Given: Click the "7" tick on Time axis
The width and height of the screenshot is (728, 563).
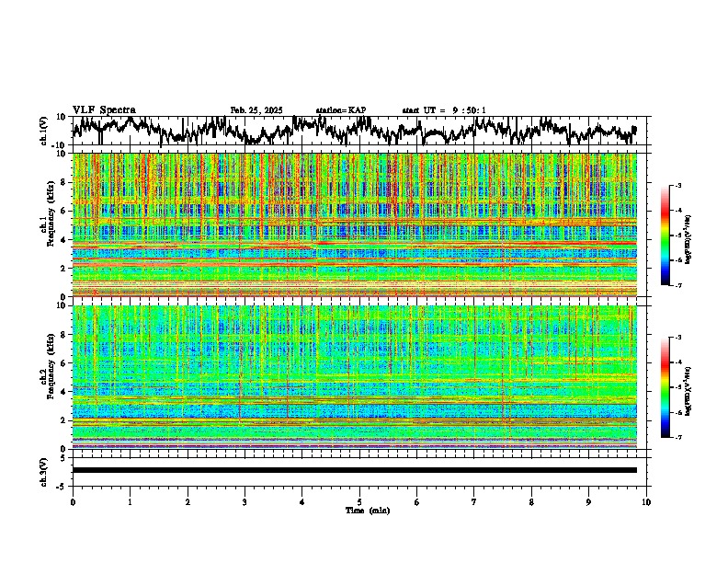Looking at the screenshot, I should tap(474, 502).
